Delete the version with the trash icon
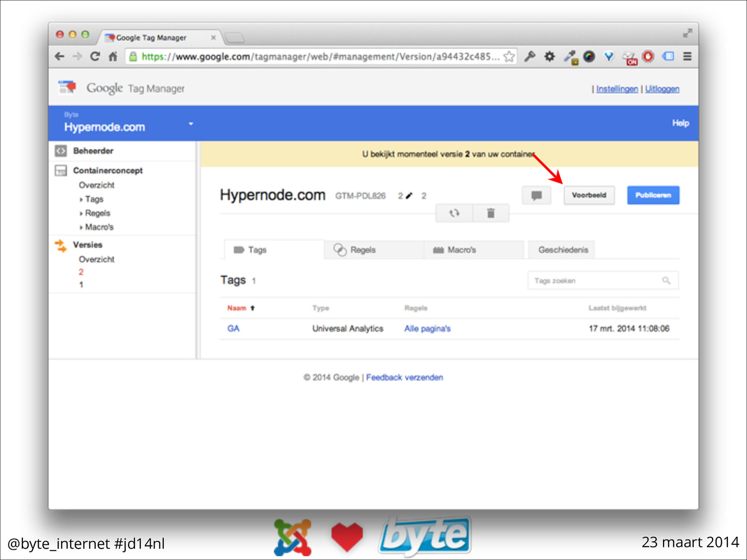This screenshot has height=560, width=747. (x=491, y=213)
